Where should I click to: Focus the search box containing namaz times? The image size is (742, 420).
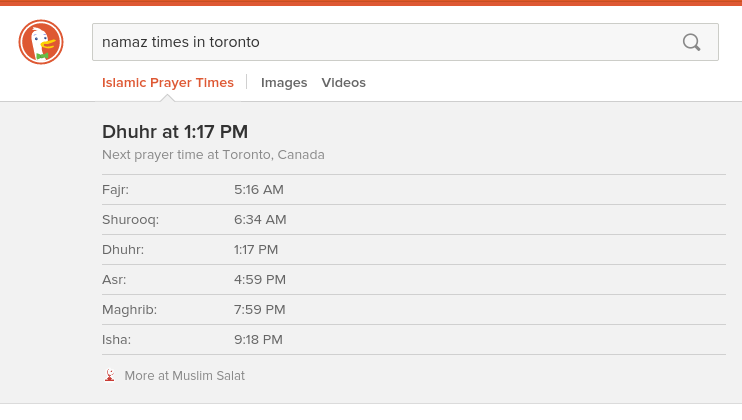[405, 42]
